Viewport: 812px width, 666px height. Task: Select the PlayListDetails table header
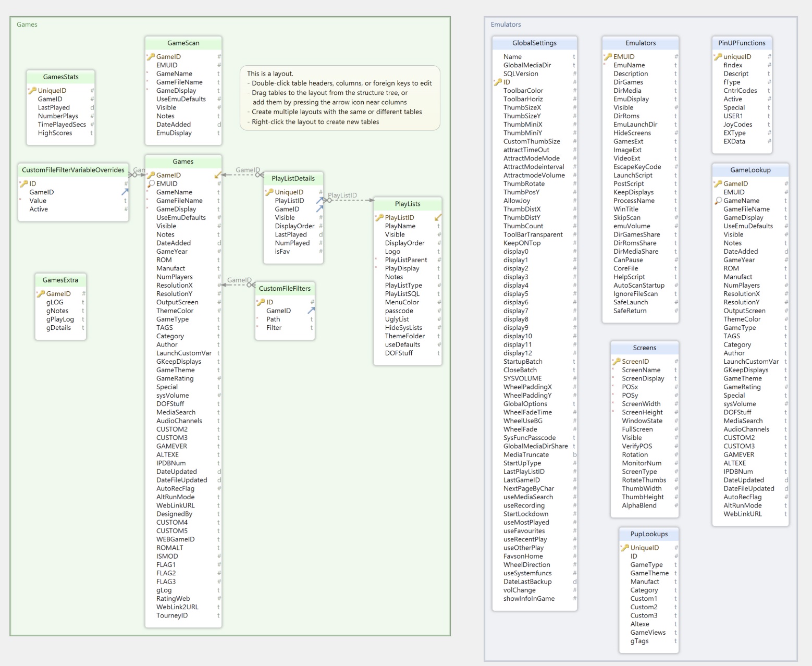[x=293, y=179]
